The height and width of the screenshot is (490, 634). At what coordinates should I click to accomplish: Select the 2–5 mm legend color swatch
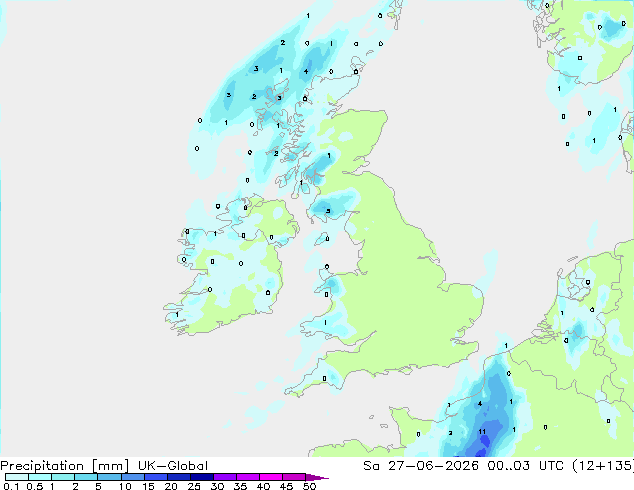click(86, 477)
